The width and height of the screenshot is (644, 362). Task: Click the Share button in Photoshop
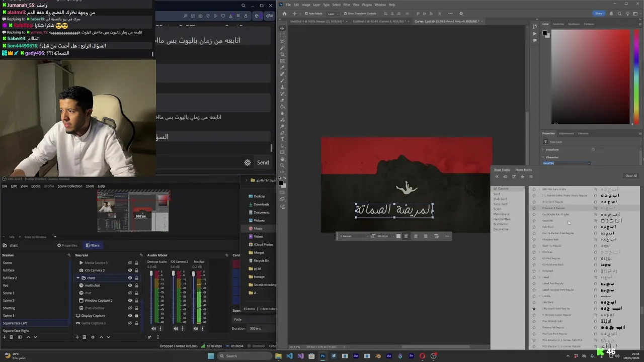pyautogui.click(x=598, y=14)
